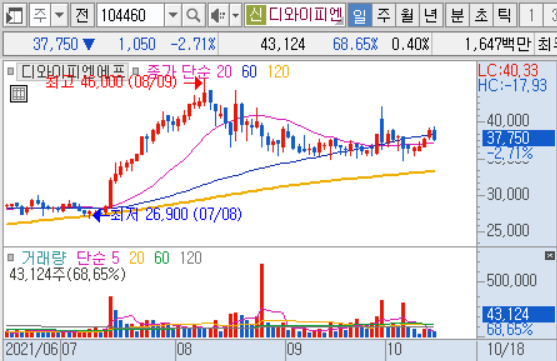Select the 일 daily chart tab
This screenshot has height=361, width=557.
click(359, 15)
